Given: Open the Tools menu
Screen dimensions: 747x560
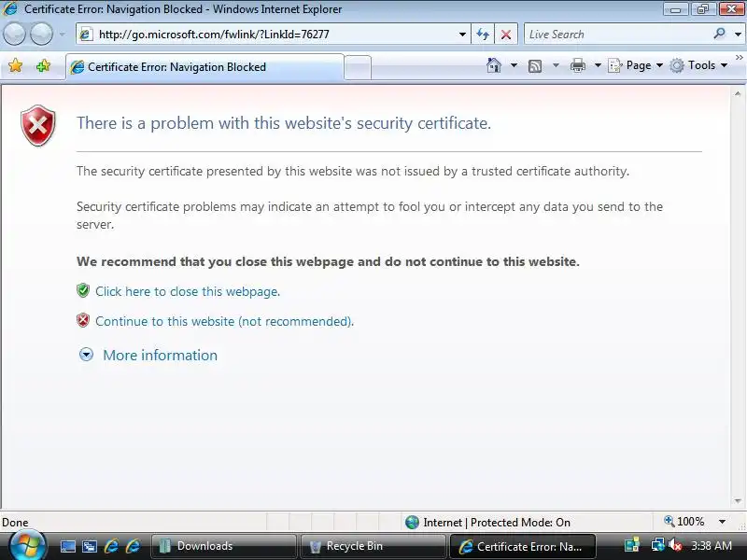Looking at the screenshot, I should click(698, 65).
